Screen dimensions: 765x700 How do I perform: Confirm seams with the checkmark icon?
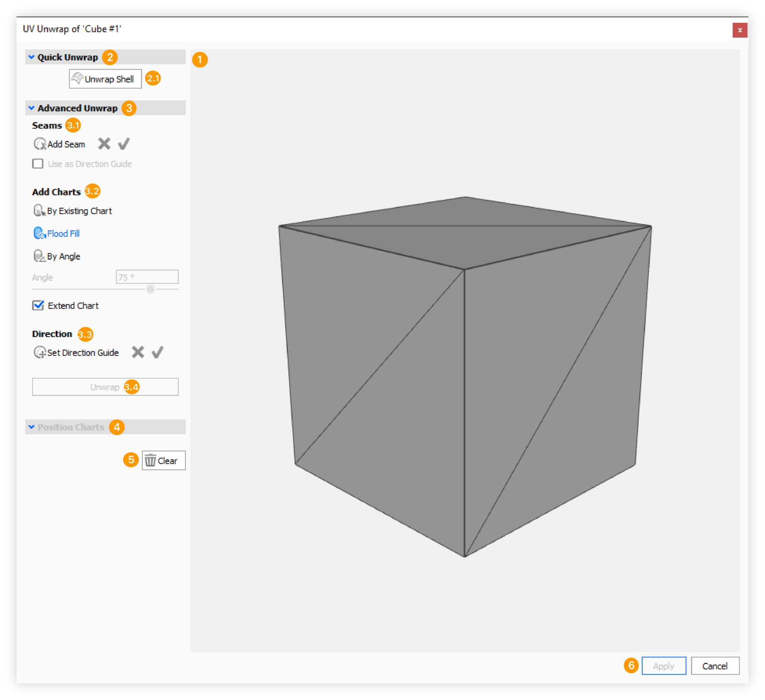click(123, 144)
